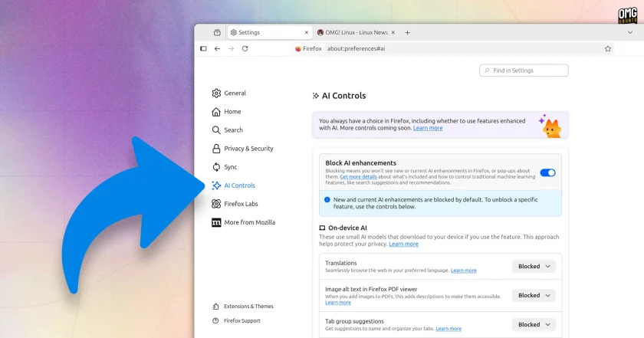Open Extensions & Themes link
Screen dimensions: 644x338
point(248,307)
